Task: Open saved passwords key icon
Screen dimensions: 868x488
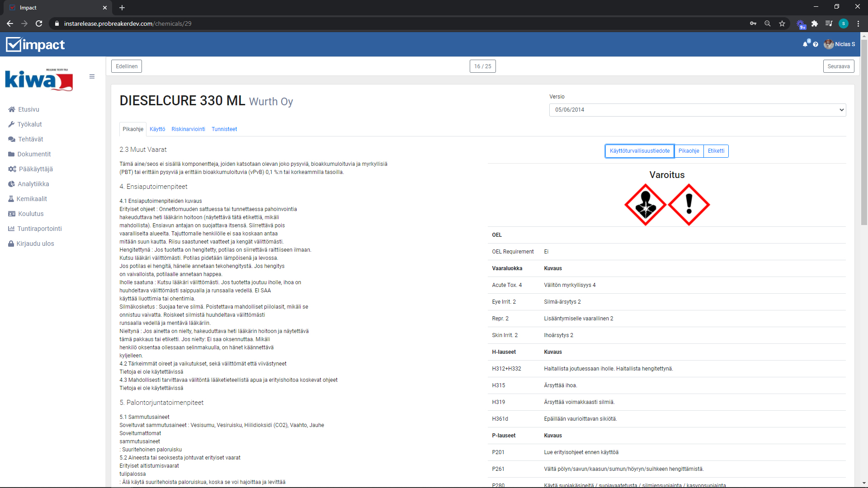Action: pyautogui.click(x=753, y=23)
